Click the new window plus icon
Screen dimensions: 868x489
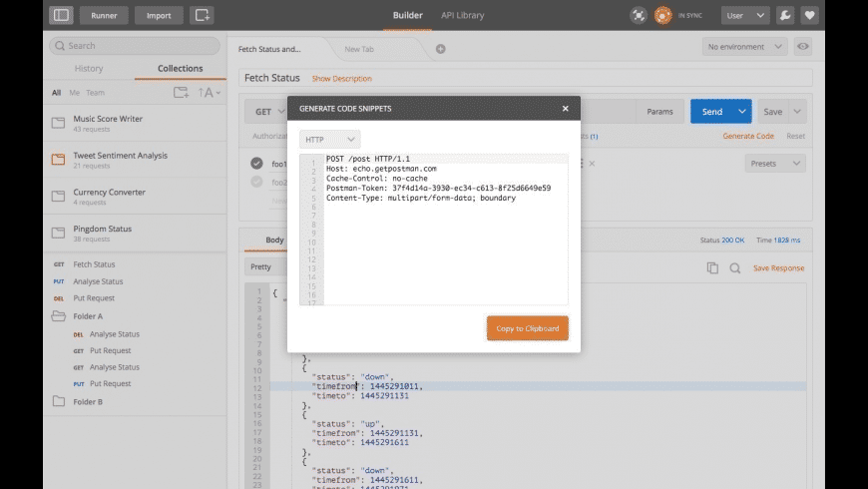click(x=203, y=15)
